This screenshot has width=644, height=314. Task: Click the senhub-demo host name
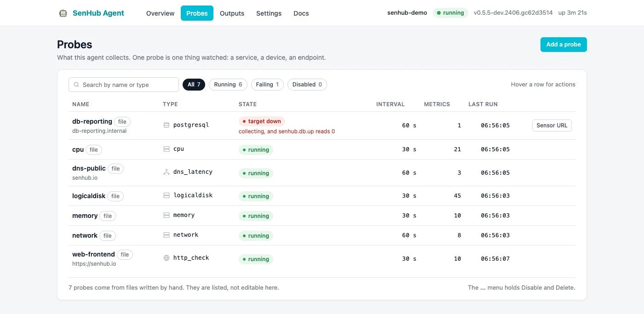click(x=407, y=13)
